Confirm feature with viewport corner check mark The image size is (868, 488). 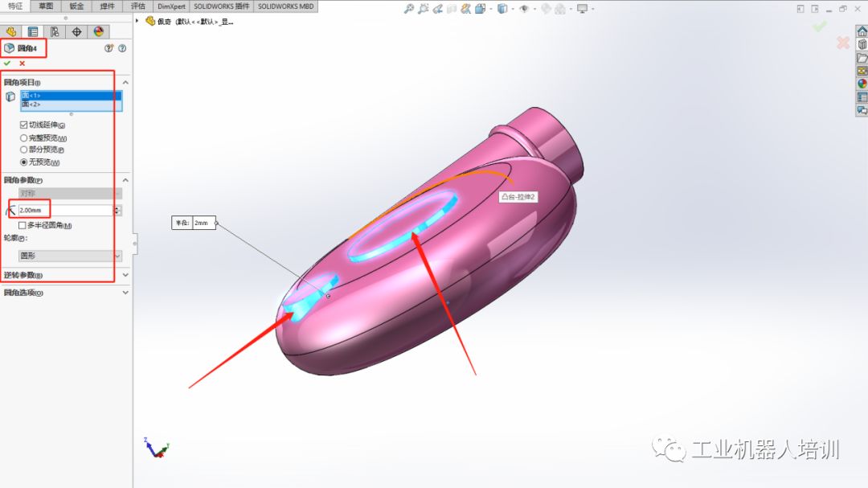click(819, 26)
